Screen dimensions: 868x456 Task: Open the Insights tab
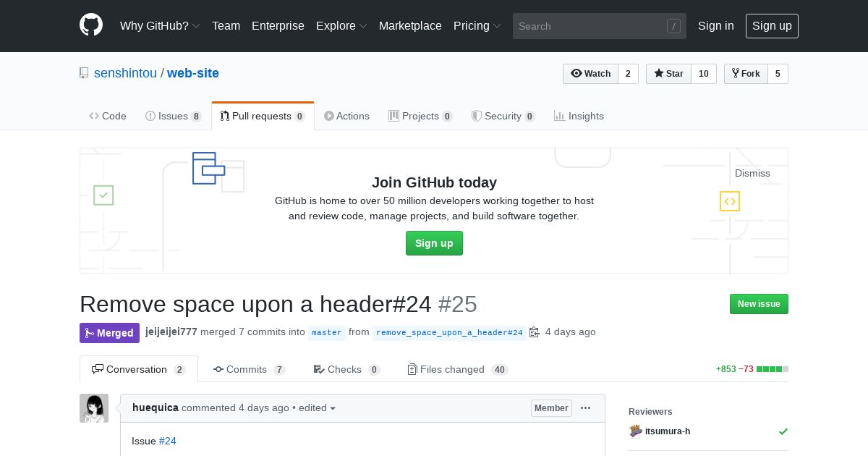pos(579,116)
